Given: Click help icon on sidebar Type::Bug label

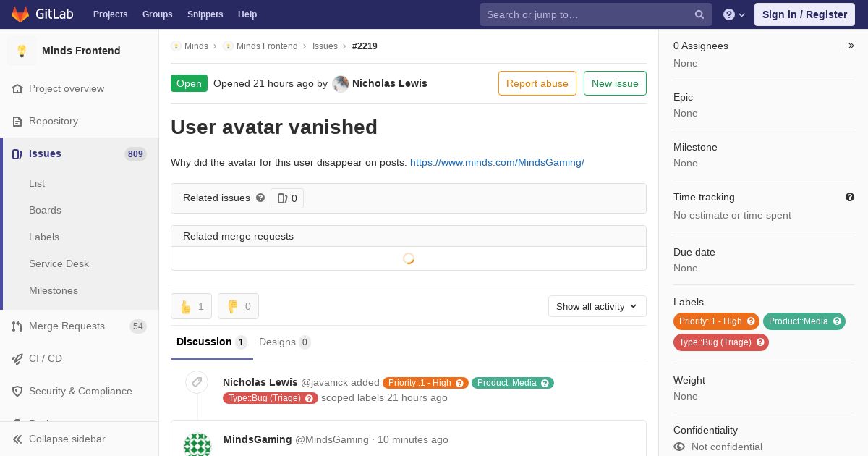Looking at the screenshot, I should tap(760, 342).
